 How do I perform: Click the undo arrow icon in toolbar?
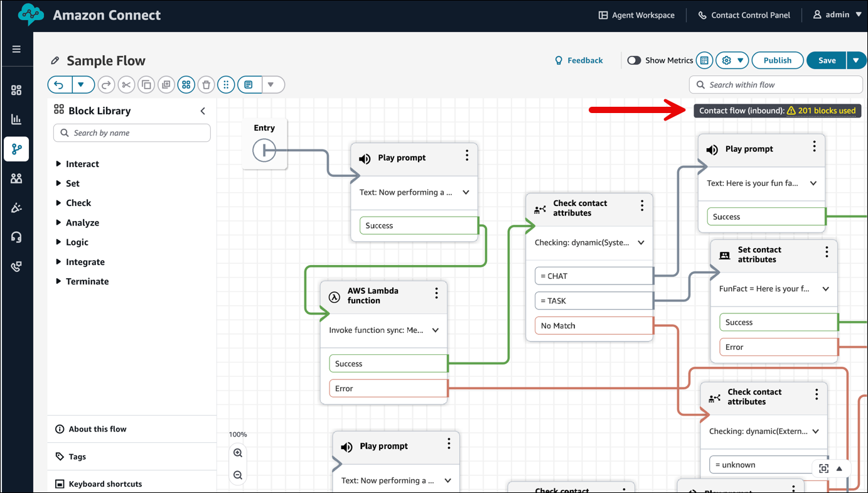(x=59, y=85)
